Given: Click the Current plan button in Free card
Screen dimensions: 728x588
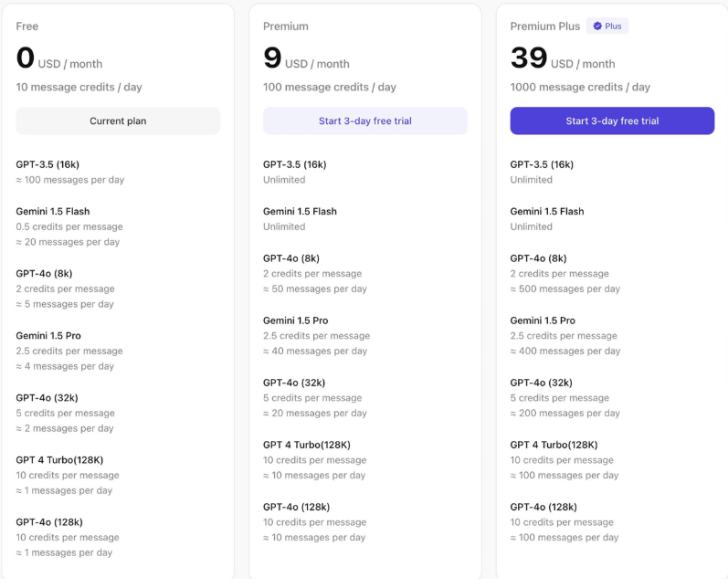Looking at the screenshot, I should 118,121.
